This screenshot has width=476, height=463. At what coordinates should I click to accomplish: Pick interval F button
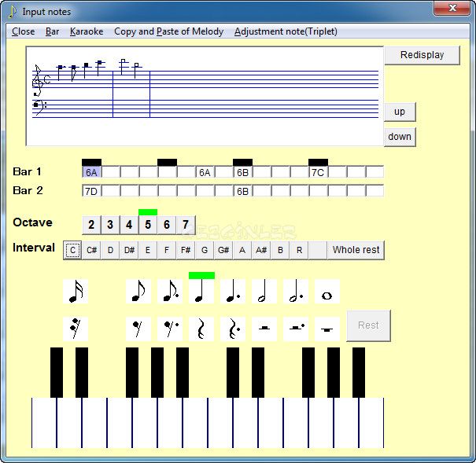[x=167, y=250]
